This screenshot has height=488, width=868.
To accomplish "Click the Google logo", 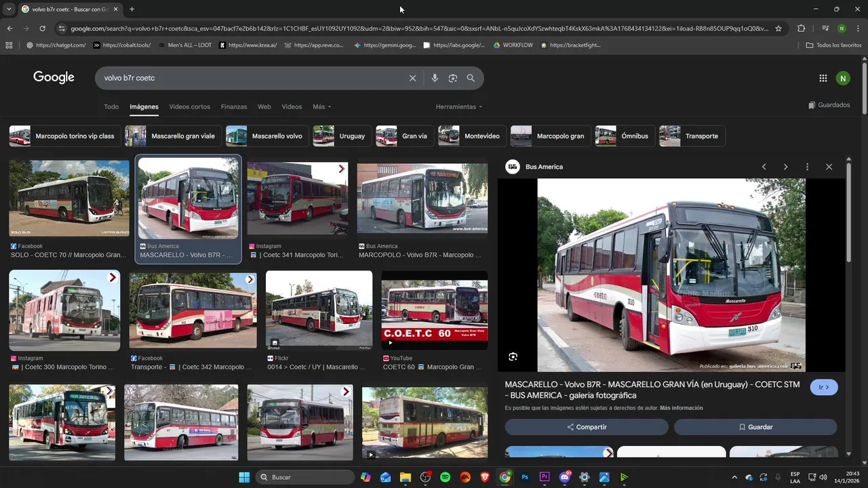I will (54, 77).
